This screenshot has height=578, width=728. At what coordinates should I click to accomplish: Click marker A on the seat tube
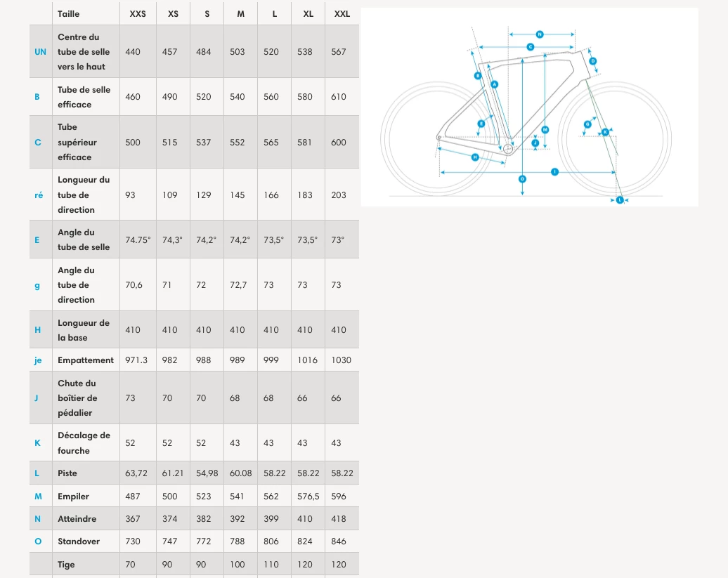click(495, 84)
